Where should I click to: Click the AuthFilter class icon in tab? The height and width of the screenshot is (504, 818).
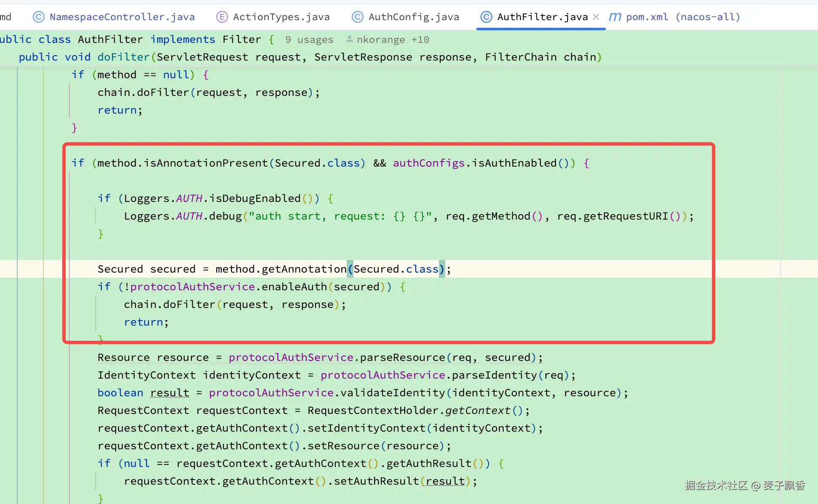click(486, 17)
